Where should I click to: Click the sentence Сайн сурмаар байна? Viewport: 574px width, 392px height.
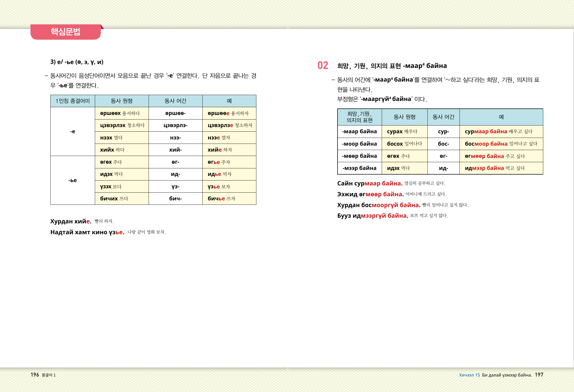click(x=370, y=183)
